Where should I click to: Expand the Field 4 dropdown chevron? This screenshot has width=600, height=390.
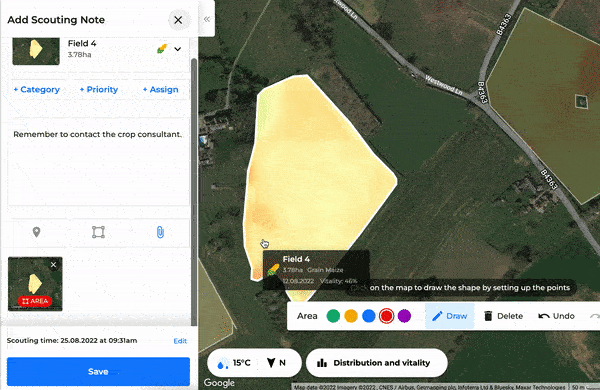(178, 49)
